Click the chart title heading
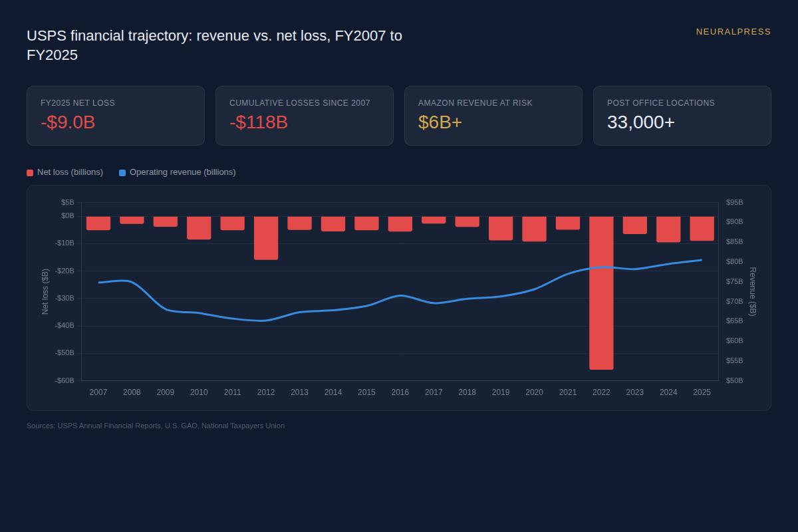 pos(214,45)
